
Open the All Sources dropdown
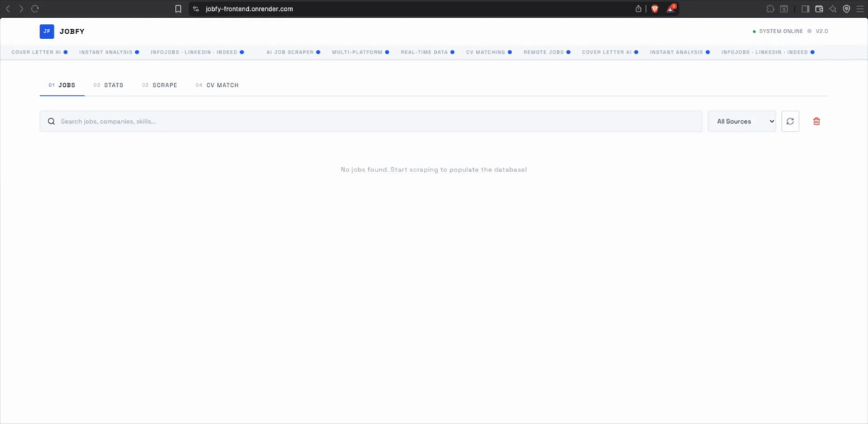point(741,121)
